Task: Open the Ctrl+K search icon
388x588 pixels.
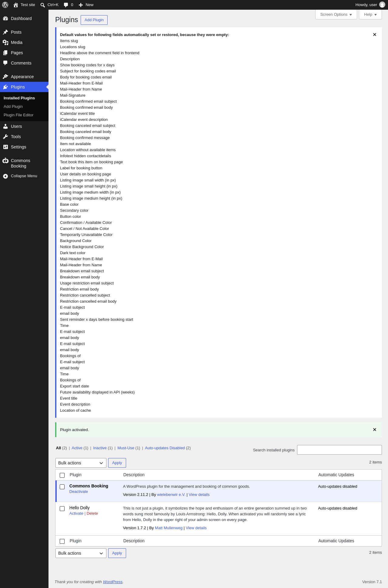Action: [x=43, y=5]
